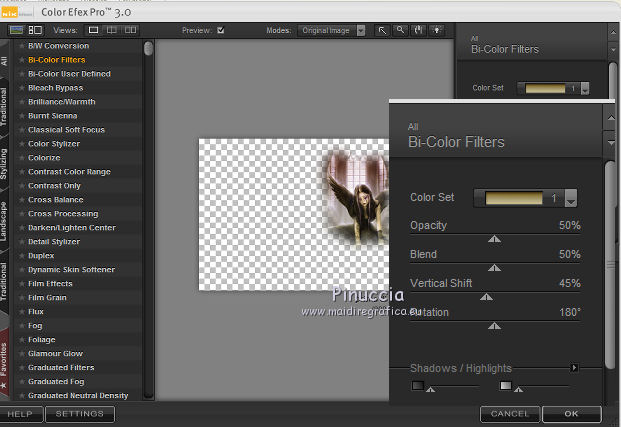Screen dimensions: 621x427
Task: Click up arrow of enlarged panel
Action: pos(610,118)
